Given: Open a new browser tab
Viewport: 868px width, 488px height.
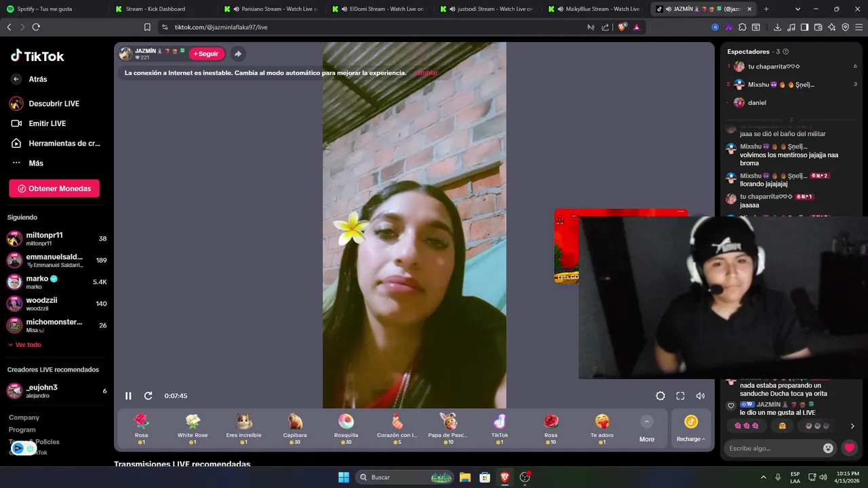Looking at the screenshot, I should pos(766,9).
